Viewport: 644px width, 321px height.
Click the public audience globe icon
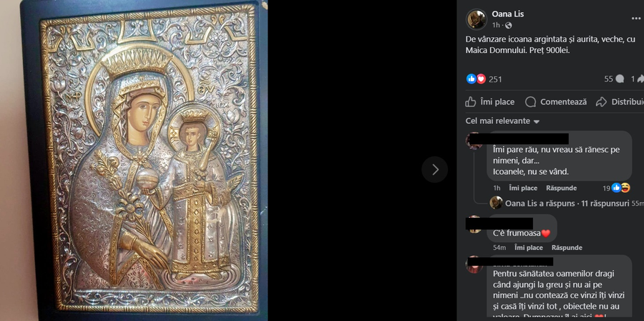pos(509,26)
